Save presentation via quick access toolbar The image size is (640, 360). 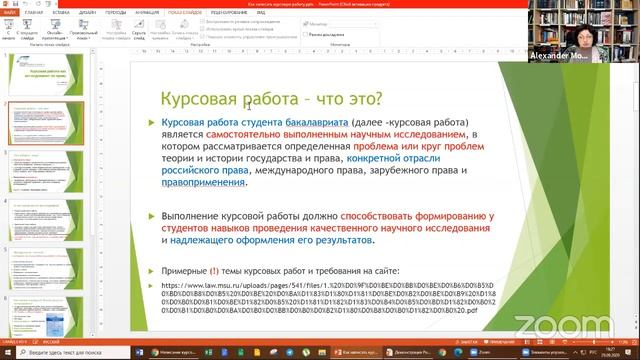(16, 4)
